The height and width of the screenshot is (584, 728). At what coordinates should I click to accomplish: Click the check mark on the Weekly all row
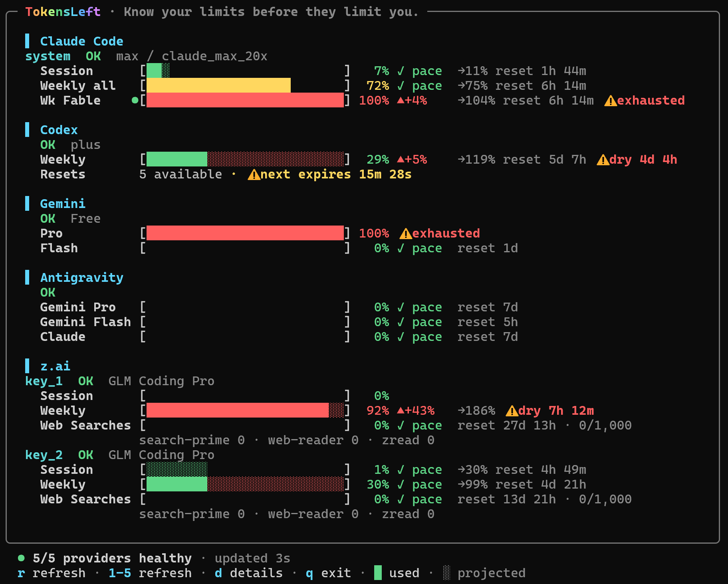pos(401,86)
